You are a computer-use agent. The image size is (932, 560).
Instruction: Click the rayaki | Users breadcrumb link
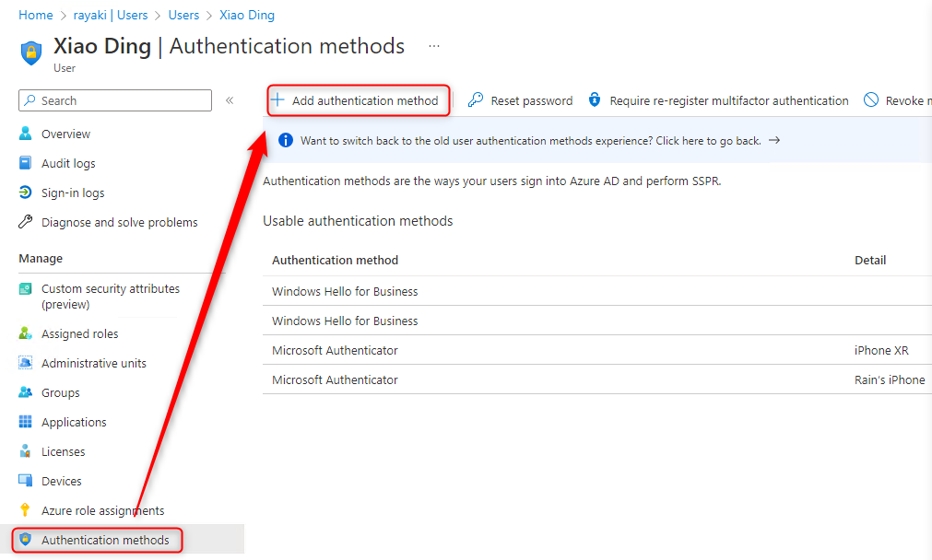click(x=111, y=15)
